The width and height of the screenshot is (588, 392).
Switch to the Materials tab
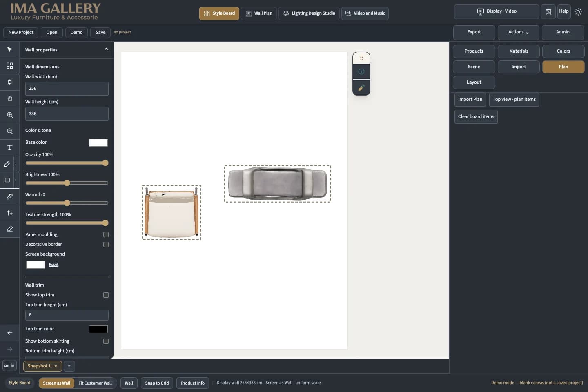point(519,51)
